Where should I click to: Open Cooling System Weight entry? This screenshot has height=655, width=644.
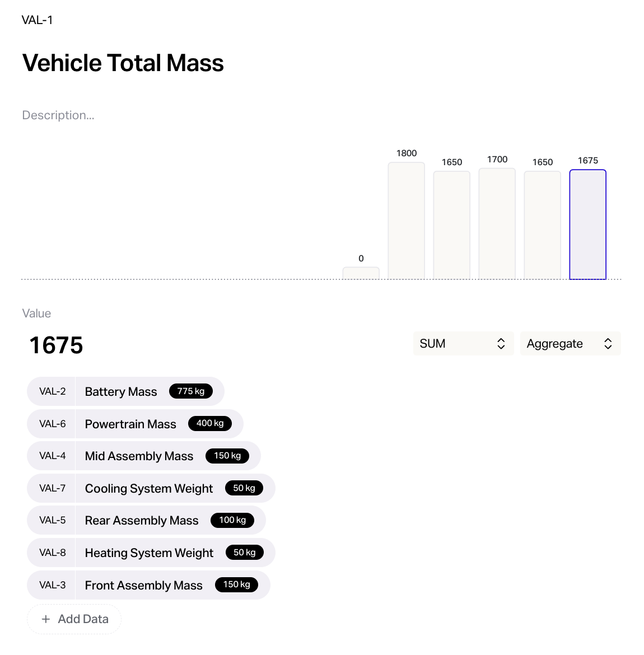point(151,488)
